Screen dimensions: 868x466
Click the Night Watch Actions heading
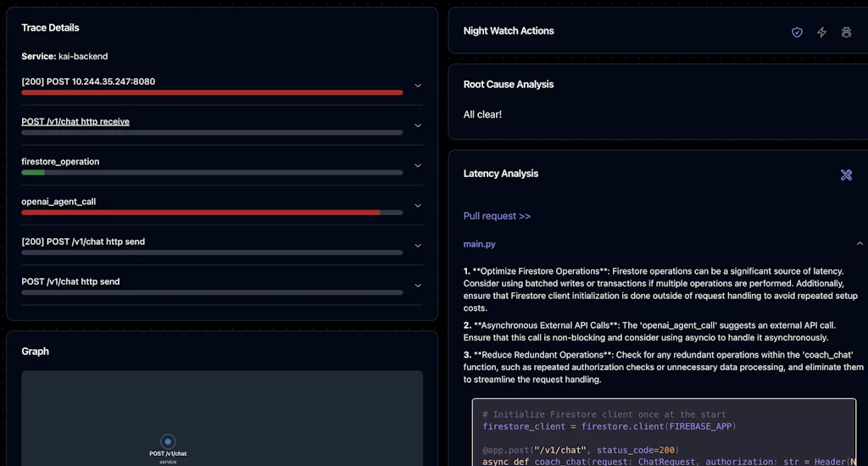[509, 31]
